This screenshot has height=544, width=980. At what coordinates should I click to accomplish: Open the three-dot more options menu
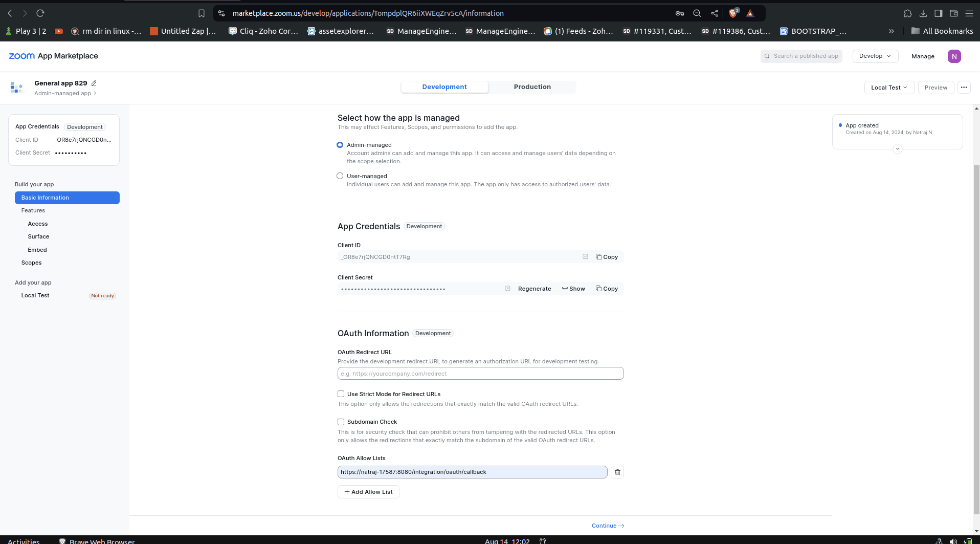964,88
